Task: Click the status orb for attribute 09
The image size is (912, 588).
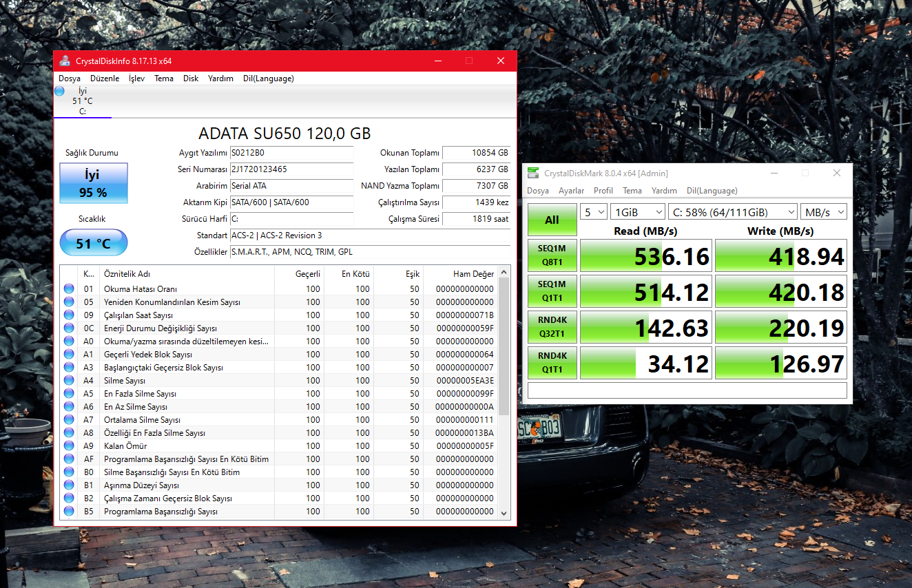Action: point(69,315)
